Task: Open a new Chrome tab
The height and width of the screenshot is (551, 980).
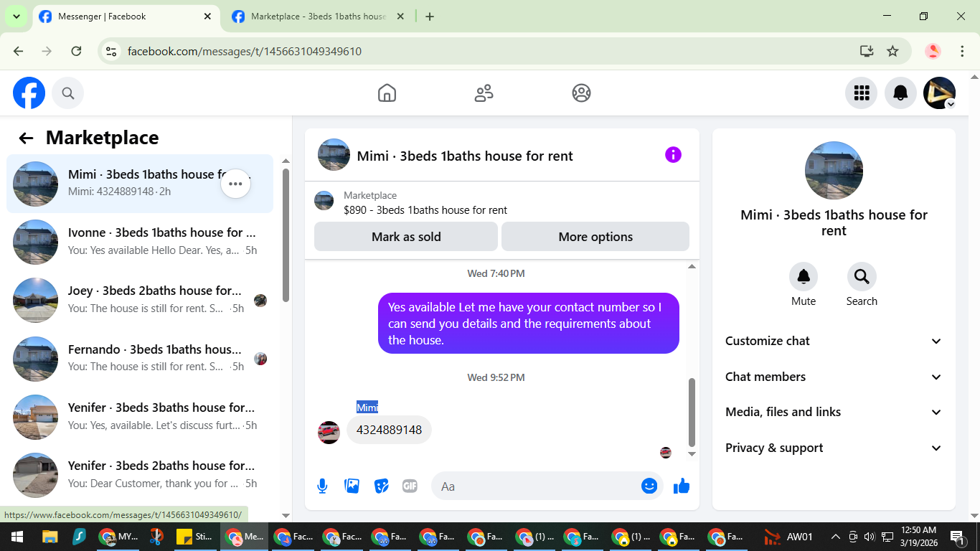Action: pyautogui.click(x=430, y=17)
